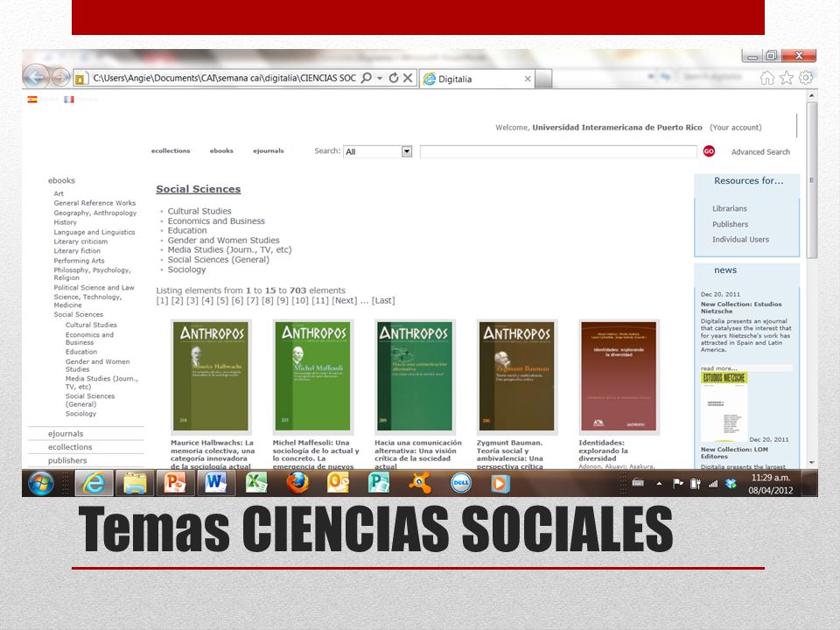Open 'Your account' link
840x630 pixels.
(736, 128)
